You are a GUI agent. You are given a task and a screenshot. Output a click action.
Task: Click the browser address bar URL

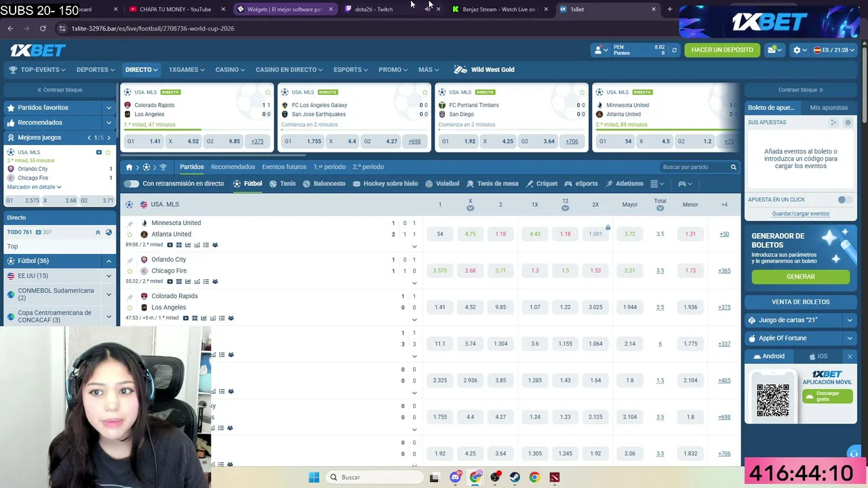pos(153,28)
